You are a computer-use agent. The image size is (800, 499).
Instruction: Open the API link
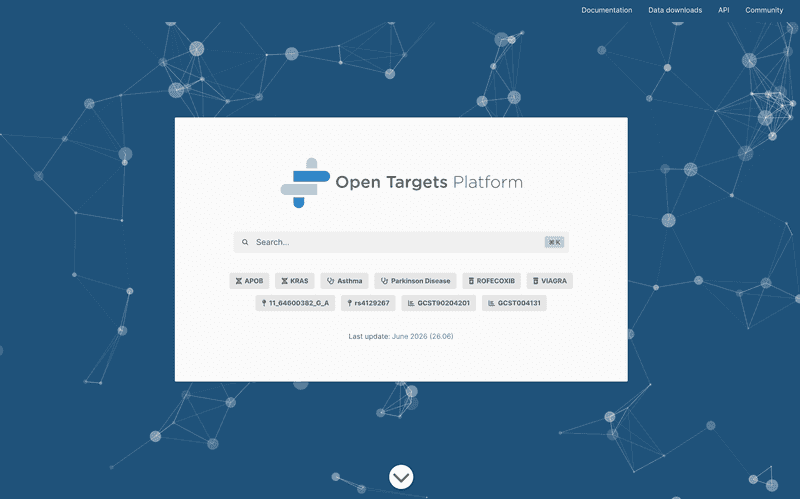click(x=723, y=10)
